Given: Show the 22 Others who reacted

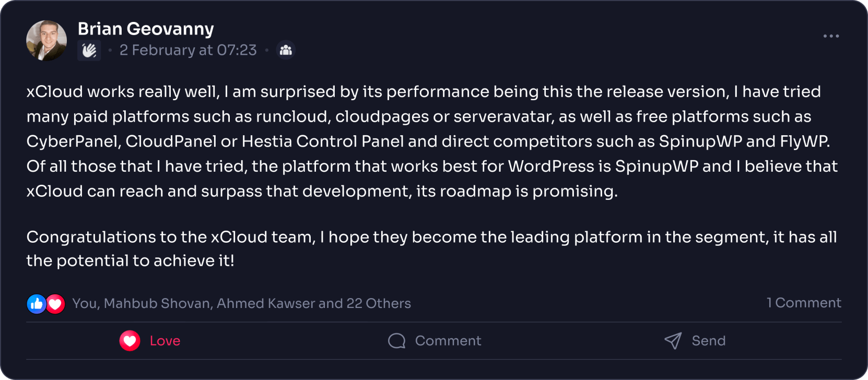Looking at the screenshot, I should 379,303.
